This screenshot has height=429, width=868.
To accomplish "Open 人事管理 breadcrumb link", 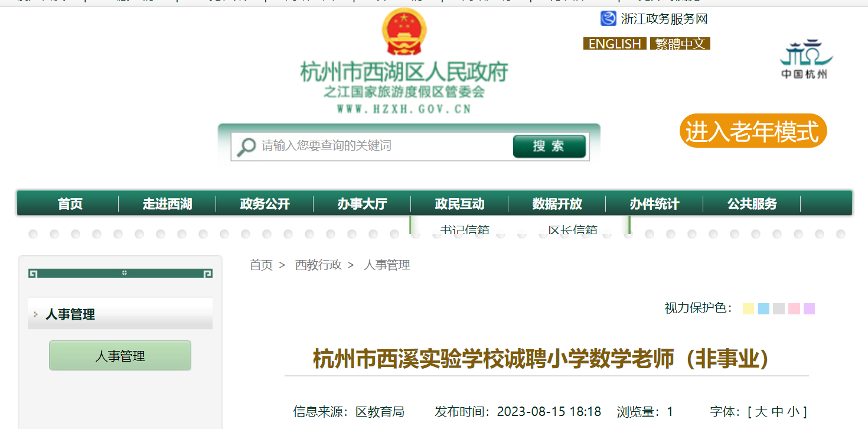I will coord(387,265).
